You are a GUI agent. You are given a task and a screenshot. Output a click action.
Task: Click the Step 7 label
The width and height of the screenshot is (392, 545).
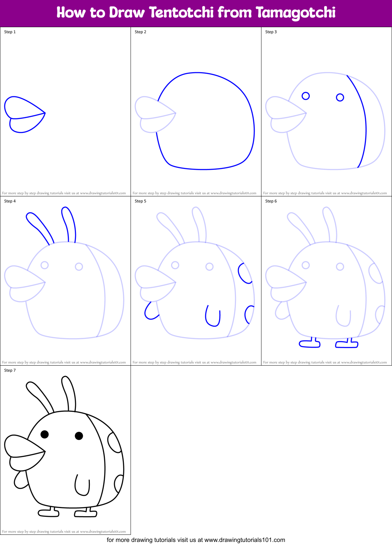tap(10, 370)
